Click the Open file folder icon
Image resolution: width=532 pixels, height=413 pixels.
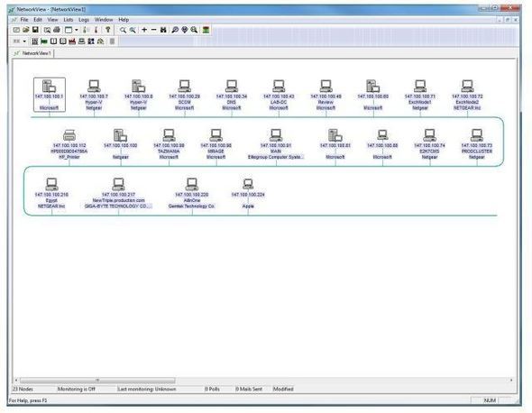point(25,30)
